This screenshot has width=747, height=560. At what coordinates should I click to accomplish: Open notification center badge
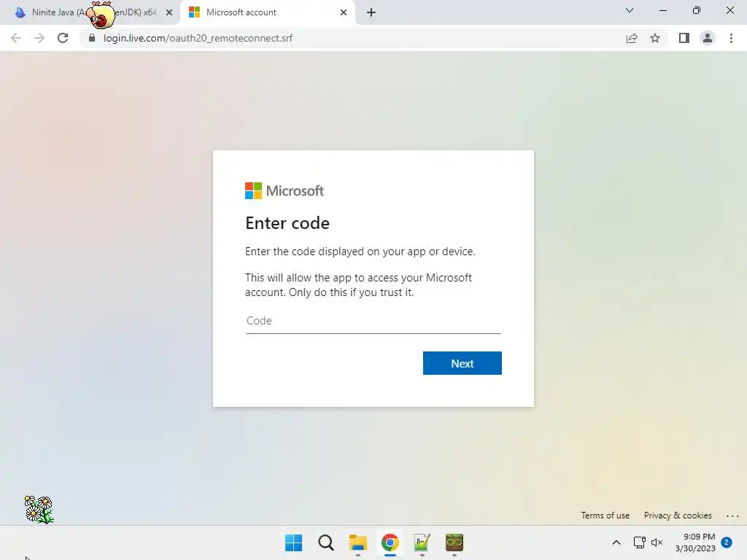point(727,542)
